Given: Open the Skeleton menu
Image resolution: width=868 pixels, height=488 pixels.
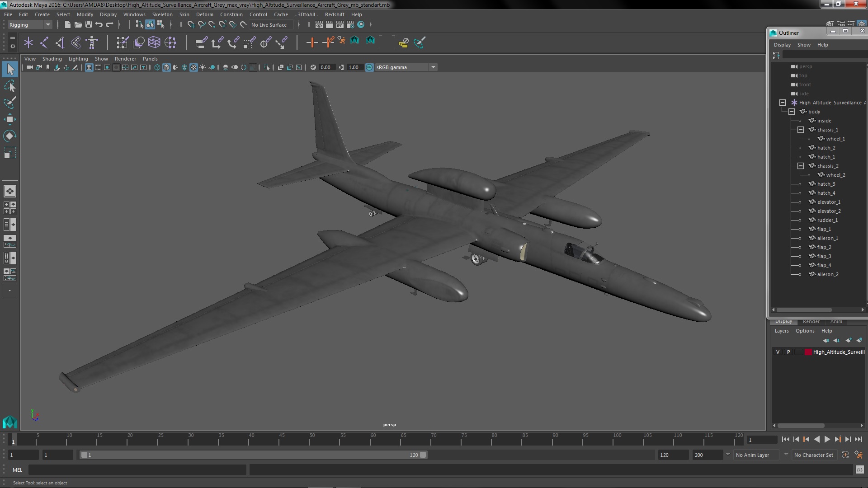Looking at the screenshot, I should point(162,14).
